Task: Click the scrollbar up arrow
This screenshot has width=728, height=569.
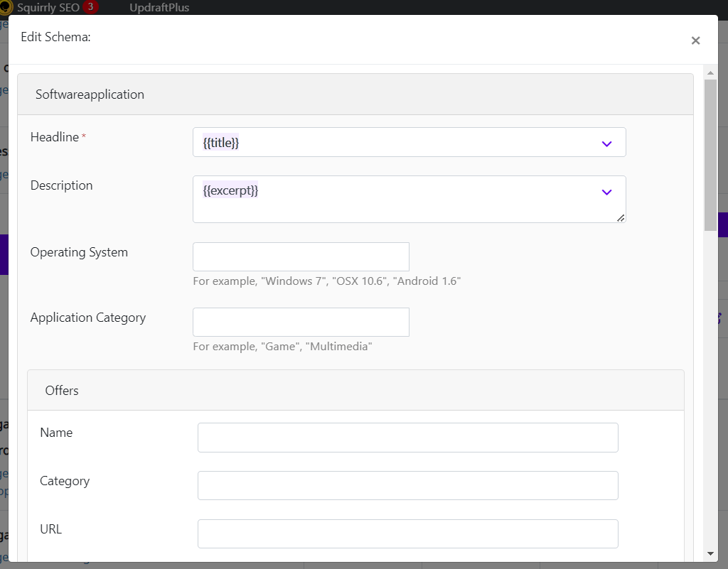Action: (710, 72)
